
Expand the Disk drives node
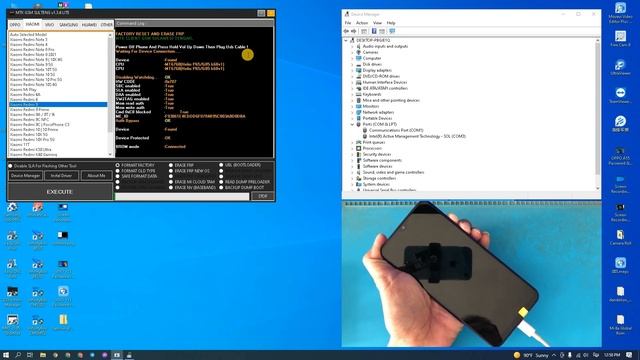(x=352, y=64)
